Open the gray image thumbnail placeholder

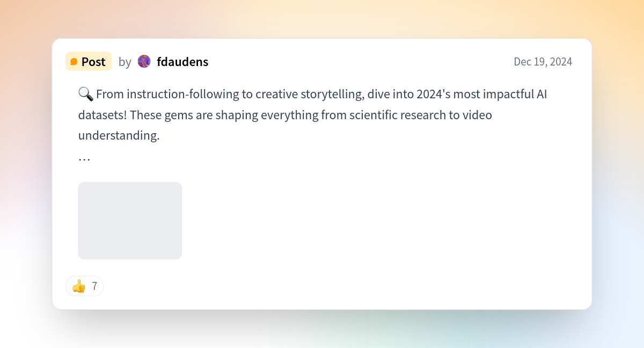(x=130, y=221)
